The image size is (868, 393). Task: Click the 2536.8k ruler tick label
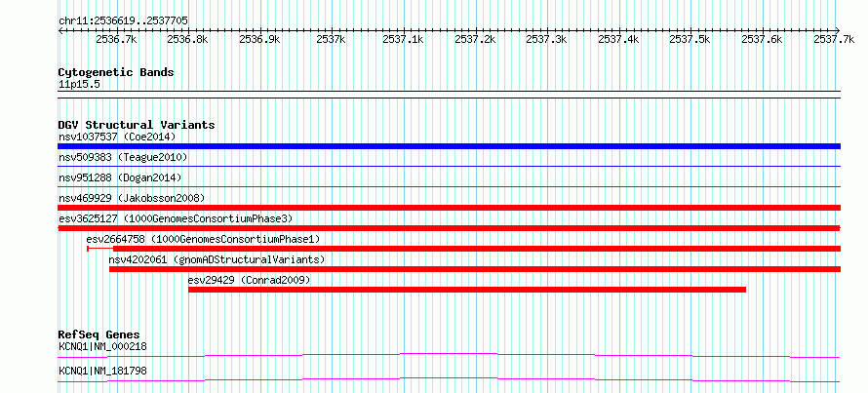click(188, 40)
